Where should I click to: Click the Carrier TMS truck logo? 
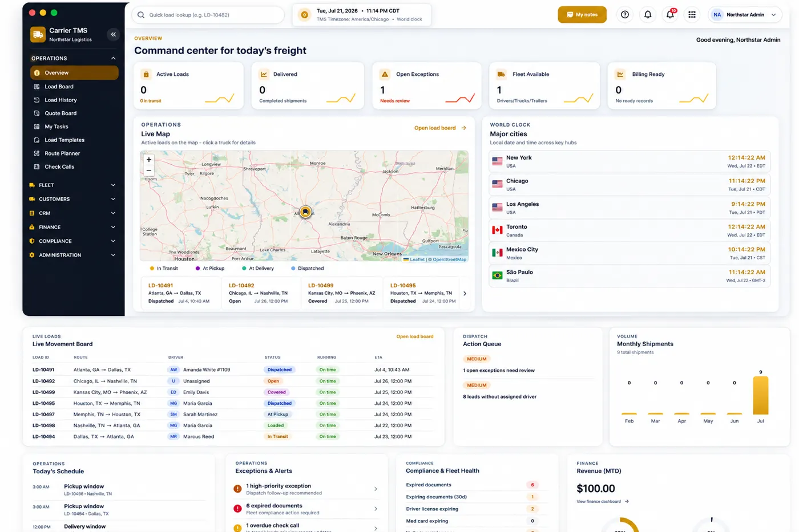point(38,34)
